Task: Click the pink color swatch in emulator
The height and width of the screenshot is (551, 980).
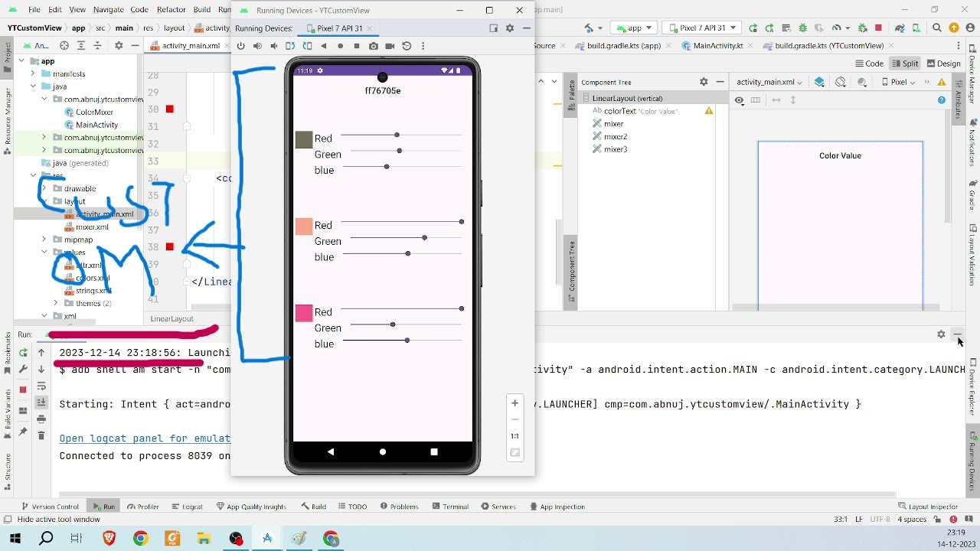Action: (x=304, y=313)
